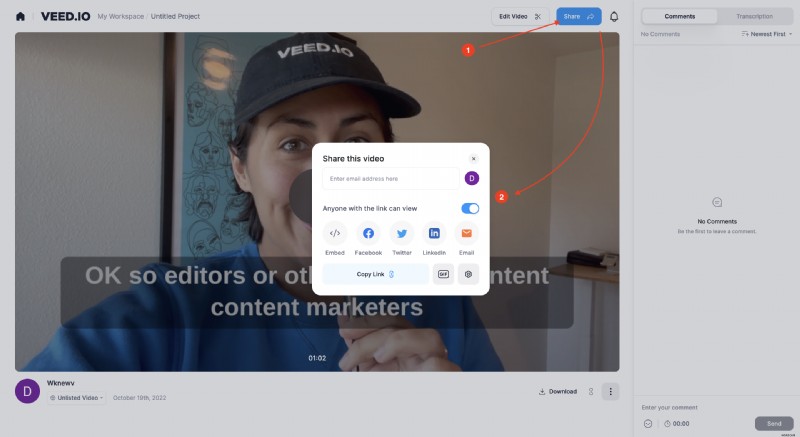The image size is (800, 437).
Task: Open notifications bell icon
Action: 614,16
